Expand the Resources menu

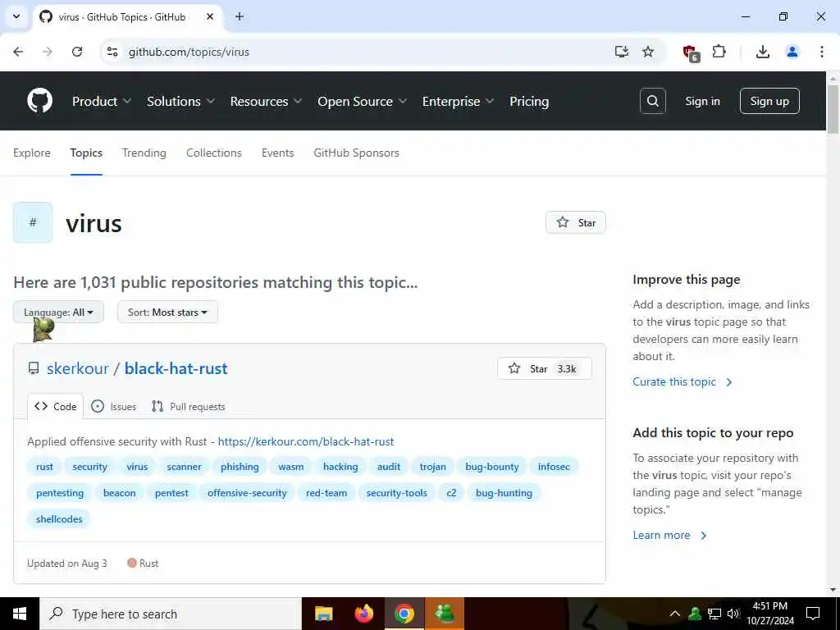point(266,101)
